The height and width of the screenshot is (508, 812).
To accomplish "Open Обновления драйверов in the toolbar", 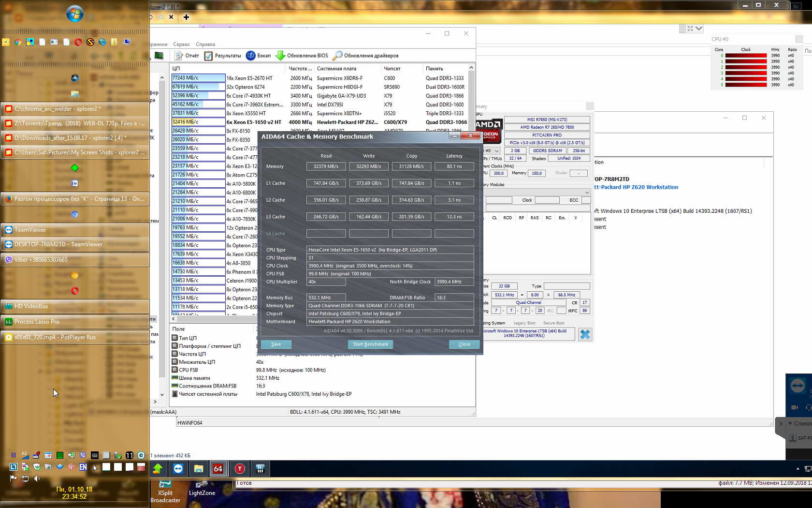I will click(x=365, y=56).
